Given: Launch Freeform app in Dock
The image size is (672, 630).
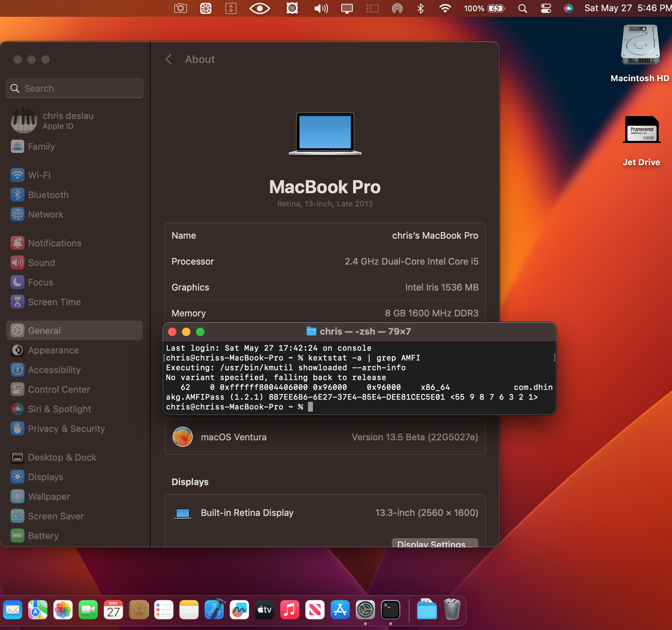Looking at the screenshot, I should pyautogui.click(x=239, y=610).
